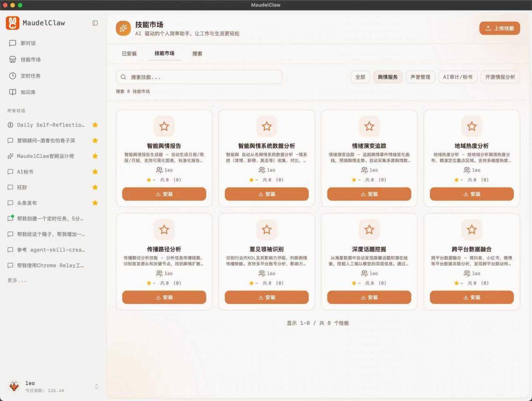Open 定时任务 in the sidebar

tap(30, 76)
